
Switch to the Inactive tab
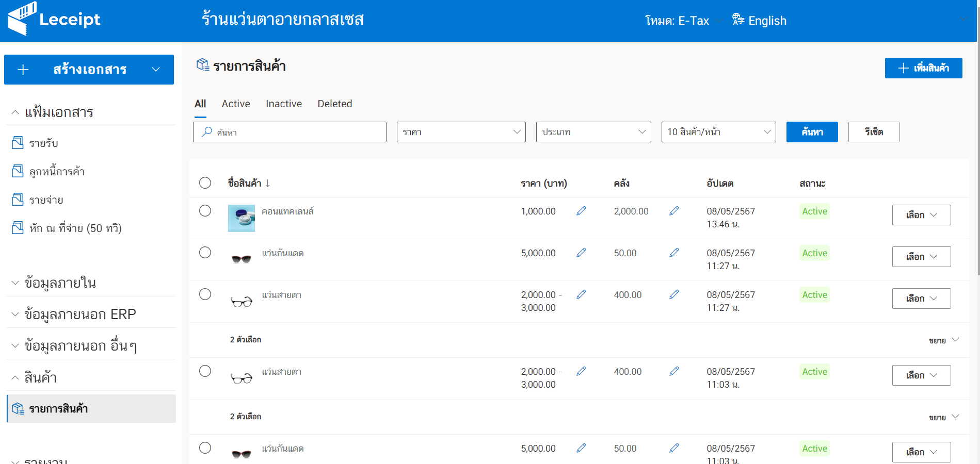pos(283,104)
